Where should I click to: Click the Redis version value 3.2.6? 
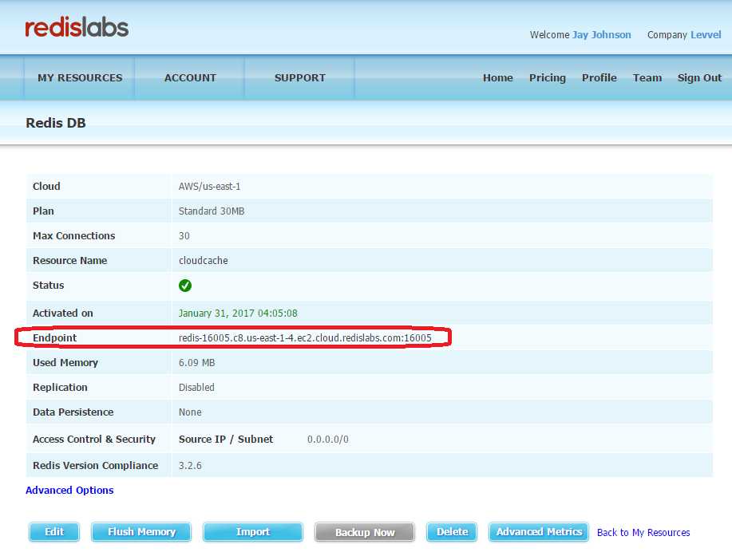[x=190, y=466]
